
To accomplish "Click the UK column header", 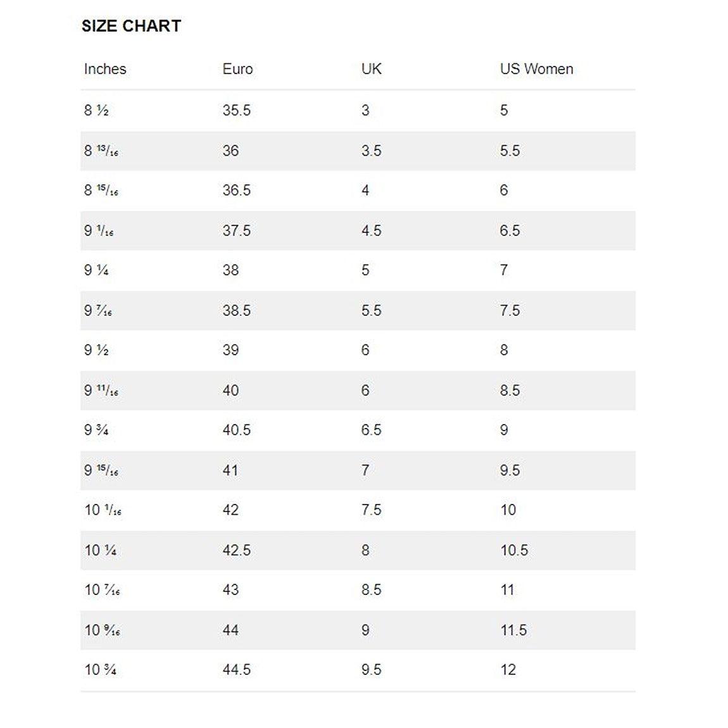I will tap(372, 69).
